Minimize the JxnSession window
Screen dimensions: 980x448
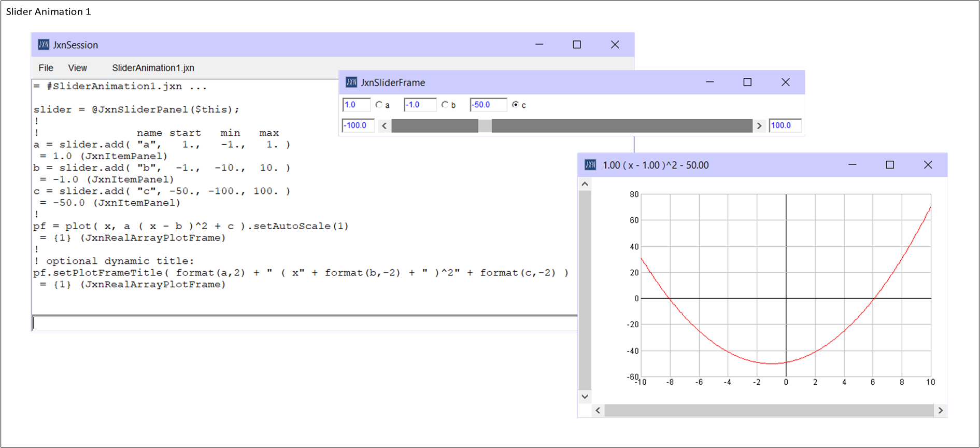(x=539, y=45)
